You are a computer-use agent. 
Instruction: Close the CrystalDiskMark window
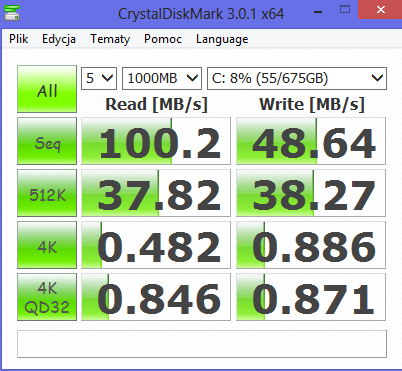[x=380, y=10]
